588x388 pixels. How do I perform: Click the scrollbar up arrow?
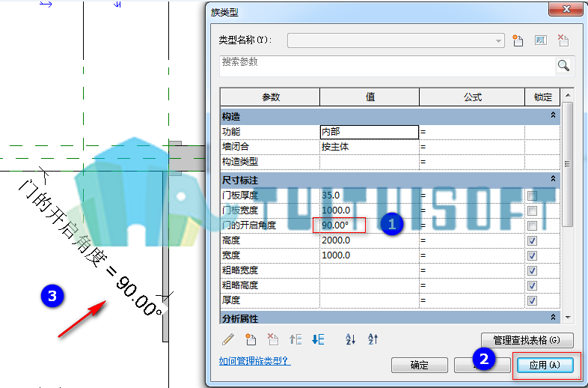(x=567, y=95)
